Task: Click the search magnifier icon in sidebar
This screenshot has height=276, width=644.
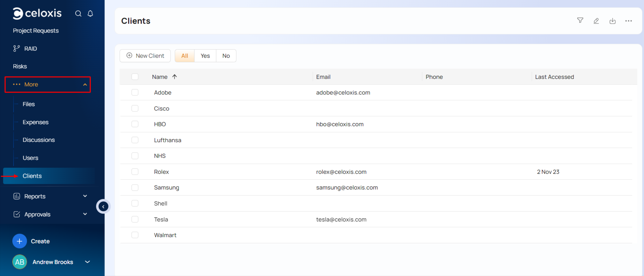Action: click(x=78, y=14)
